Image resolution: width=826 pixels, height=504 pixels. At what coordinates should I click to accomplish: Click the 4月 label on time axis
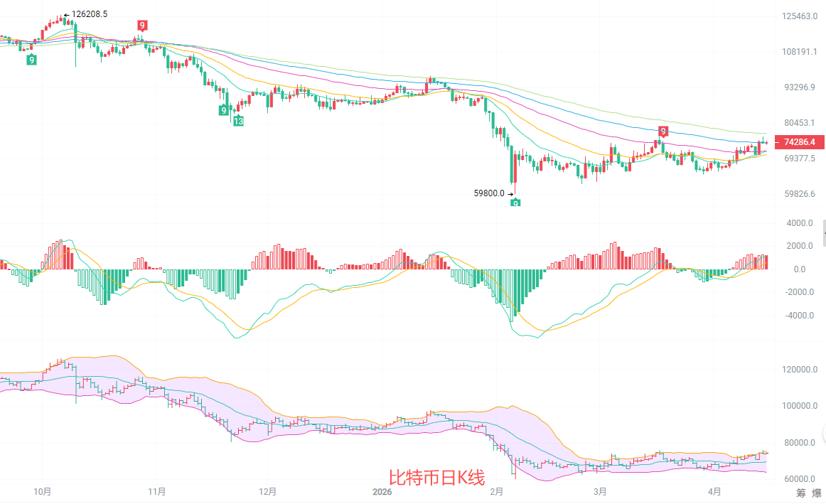pos(715,491)
